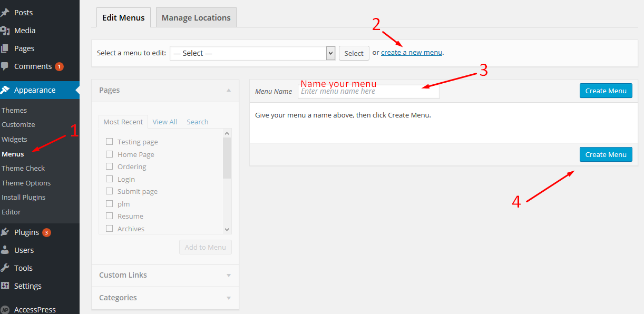
Task: Enable the Resume page checkbox
Action: click(x=110, y=216)
